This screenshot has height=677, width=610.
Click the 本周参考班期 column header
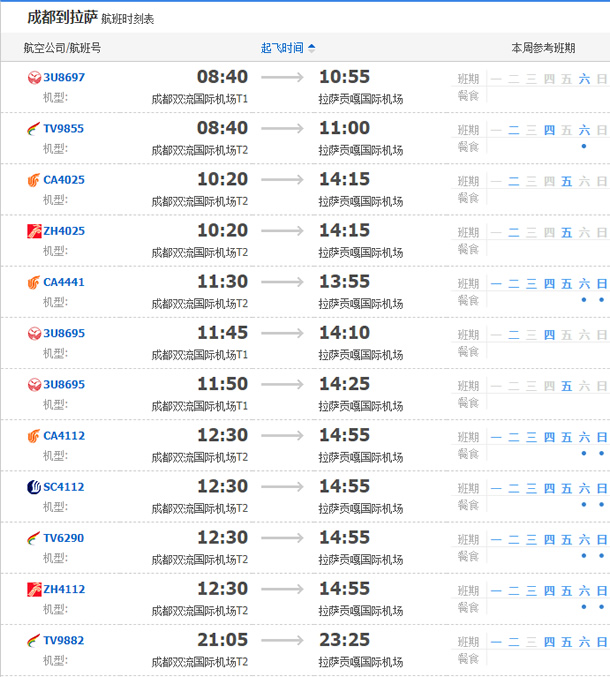click(x=543, y=48)
